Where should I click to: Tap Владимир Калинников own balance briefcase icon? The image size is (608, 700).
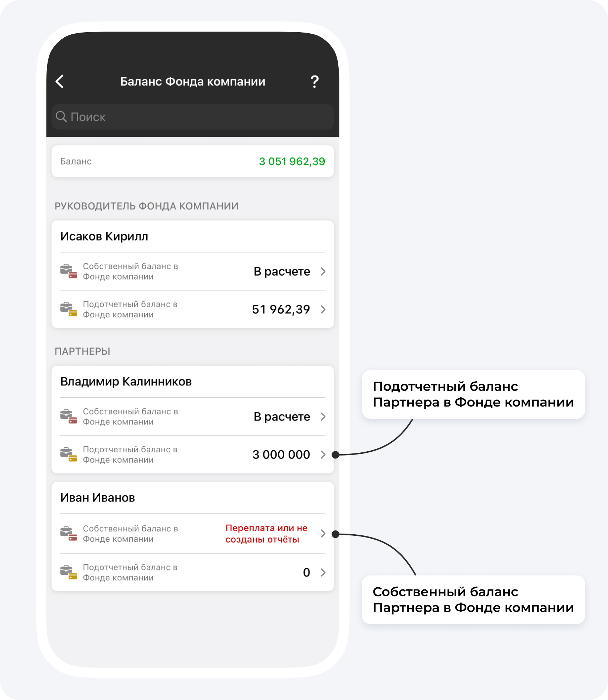click(69, 417)
